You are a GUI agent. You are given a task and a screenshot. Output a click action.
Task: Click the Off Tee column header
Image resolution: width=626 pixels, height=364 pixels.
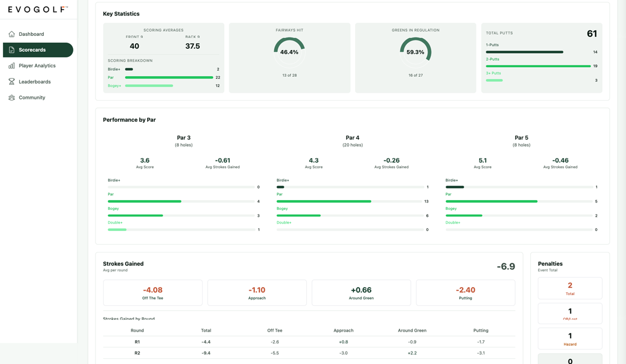coord(275,330)
